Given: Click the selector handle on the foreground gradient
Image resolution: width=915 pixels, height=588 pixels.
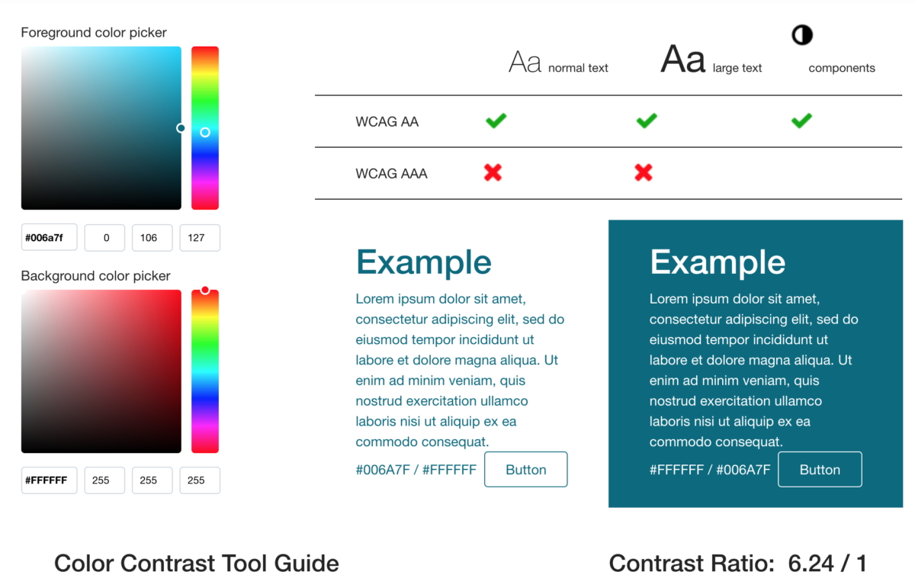Looking at the screenshot, I should point(181,128).
